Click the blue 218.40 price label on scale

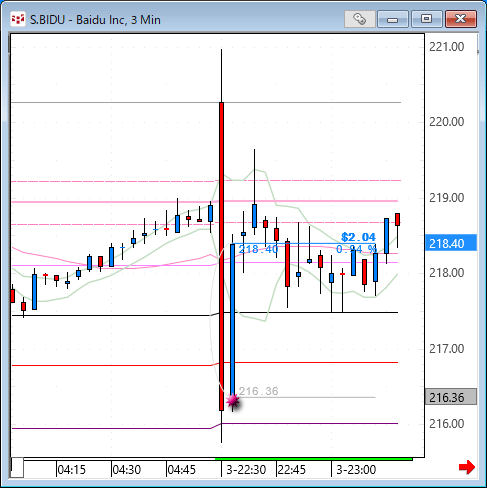(451, 243)
